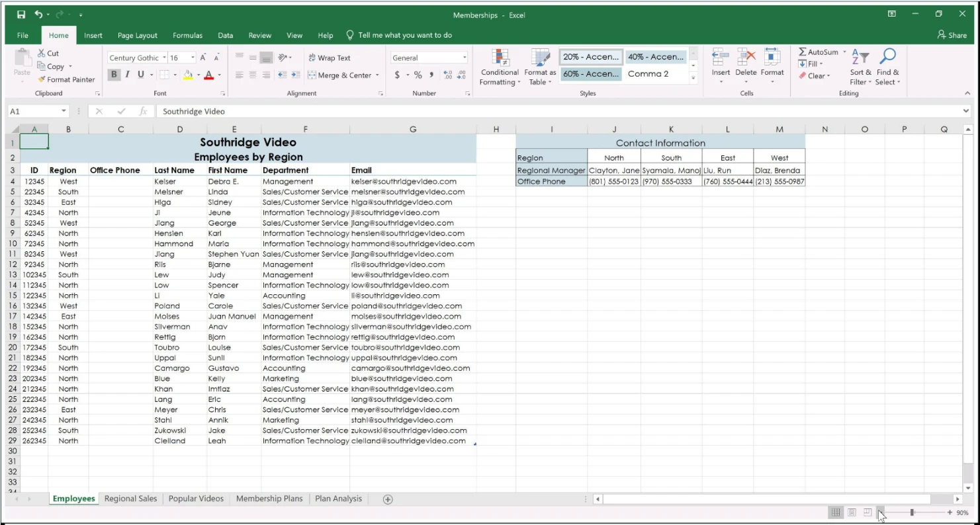Click the Save icon in the title bar
The width and height of the screenshot is (980, 525).
(x=21, y=15)
